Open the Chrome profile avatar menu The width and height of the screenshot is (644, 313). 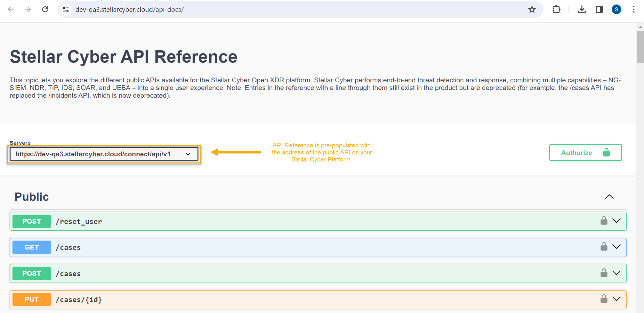(x=616, y=10)
